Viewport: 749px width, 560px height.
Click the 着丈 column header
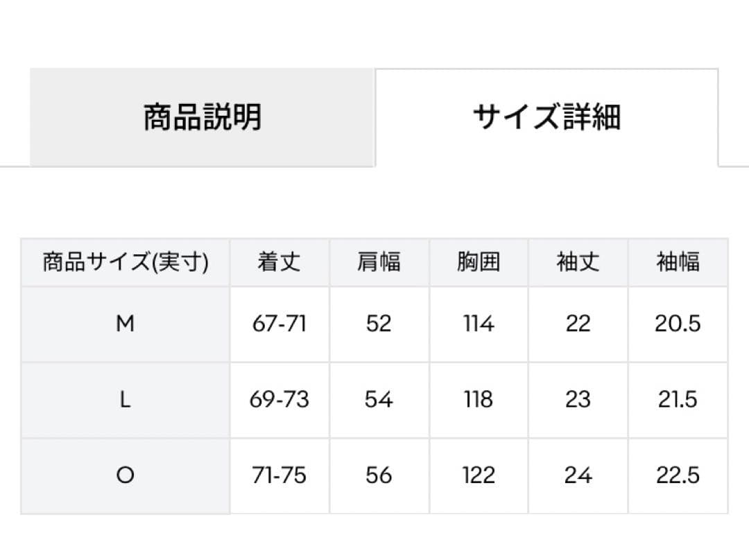tap(279, 262)
